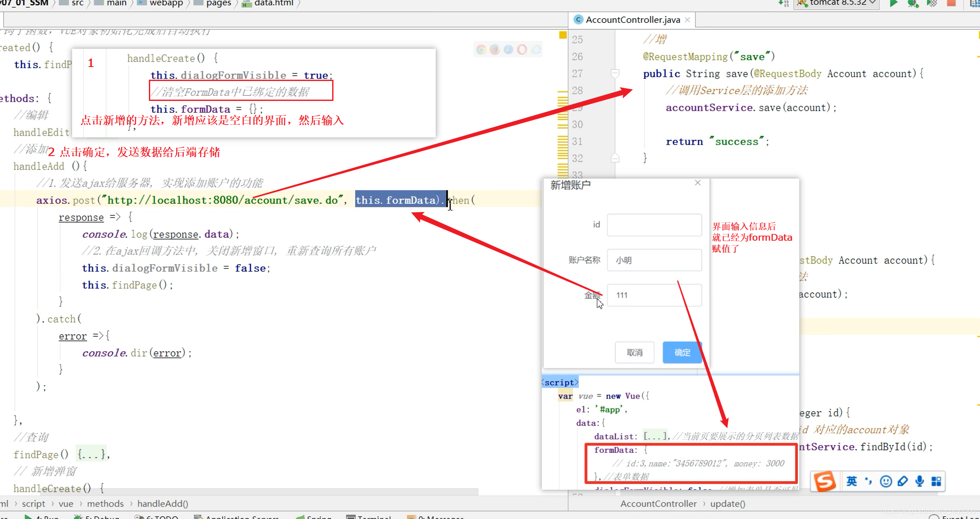
Task: Open the Event Log panel
Action: point(955,517)
